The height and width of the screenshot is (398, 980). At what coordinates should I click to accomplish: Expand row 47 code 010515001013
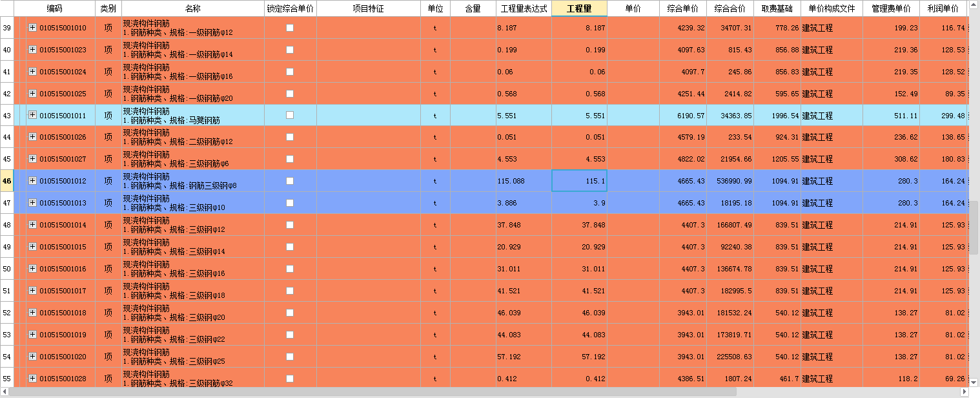pyautogui.click(x=32, y=203)
